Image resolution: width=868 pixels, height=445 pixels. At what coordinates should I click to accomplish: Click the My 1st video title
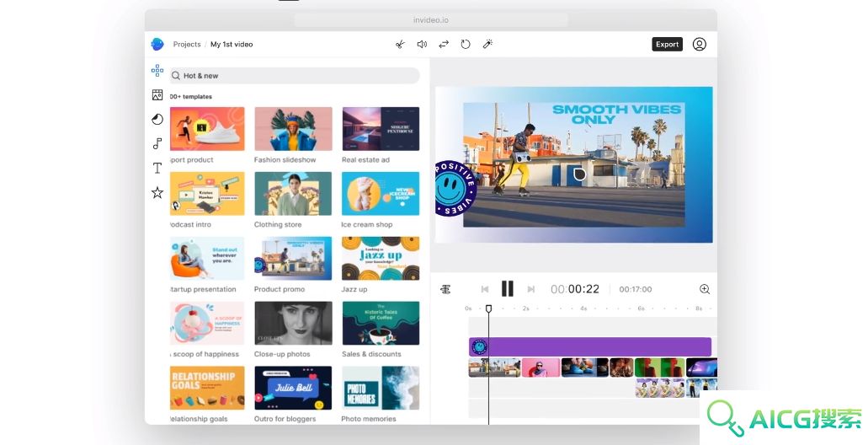point(232,45)
